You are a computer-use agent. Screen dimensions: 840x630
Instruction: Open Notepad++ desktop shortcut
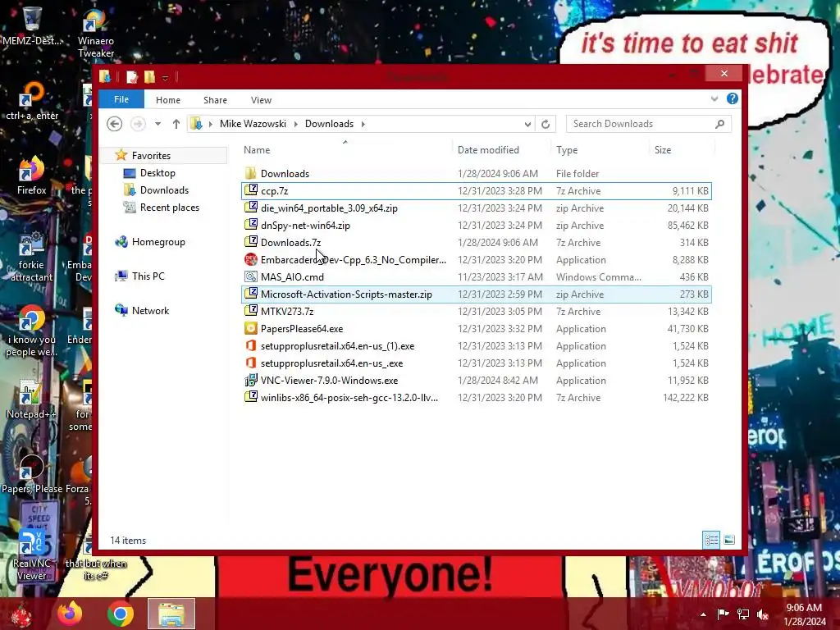click(30, 399)
